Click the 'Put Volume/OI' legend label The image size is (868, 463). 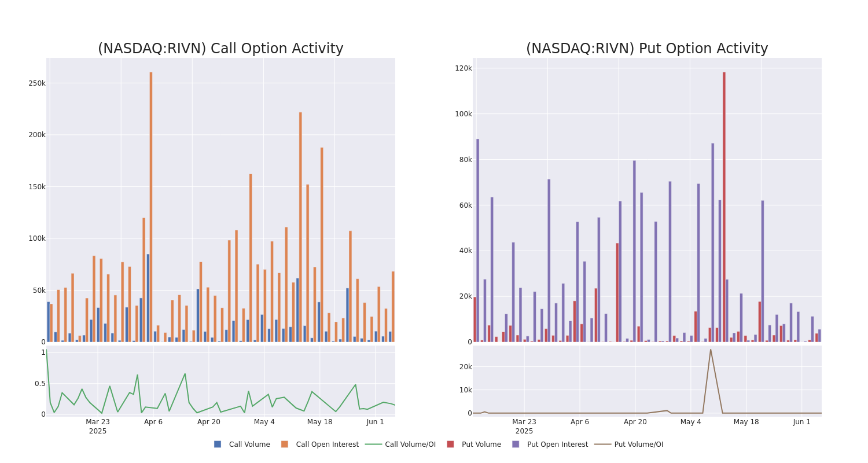[x=639, y=444]
